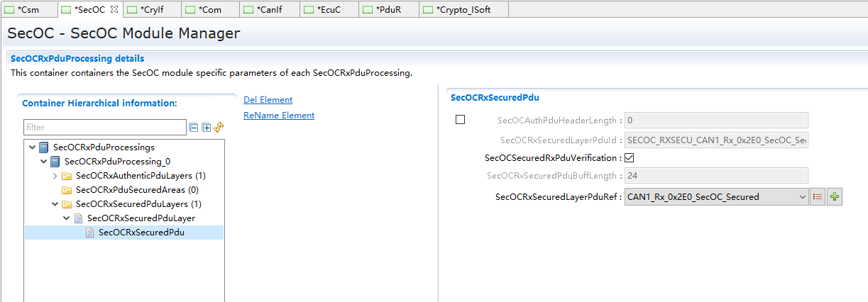Screen dimensions: 868x302
Task: Click the Del Element link
Action: [x=268, y=100]
